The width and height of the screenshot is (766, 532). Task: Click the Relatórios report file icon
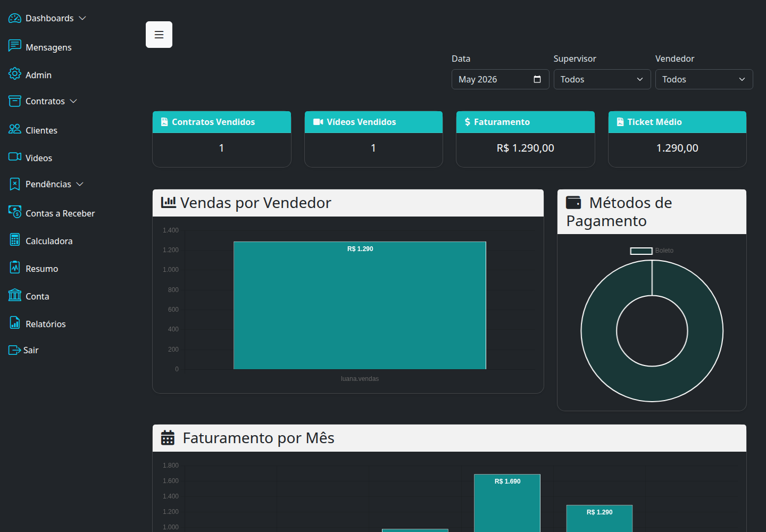pos(15,322)
